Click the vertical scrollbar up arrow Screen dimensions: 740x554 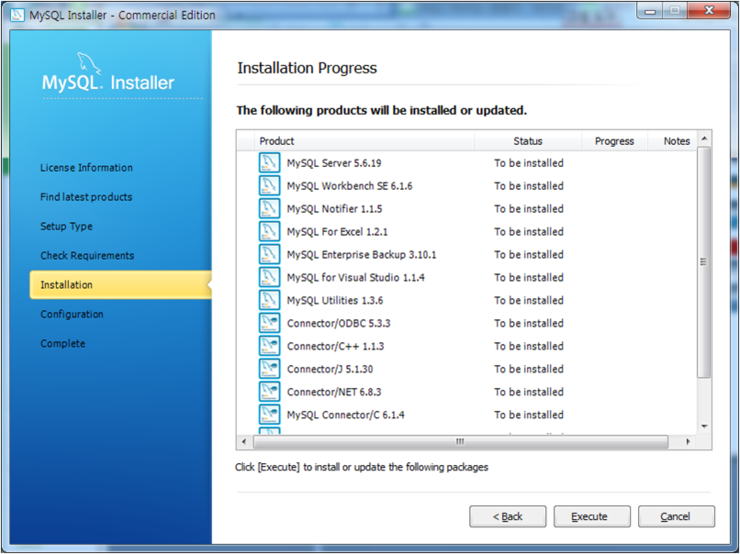pos(704,138)
